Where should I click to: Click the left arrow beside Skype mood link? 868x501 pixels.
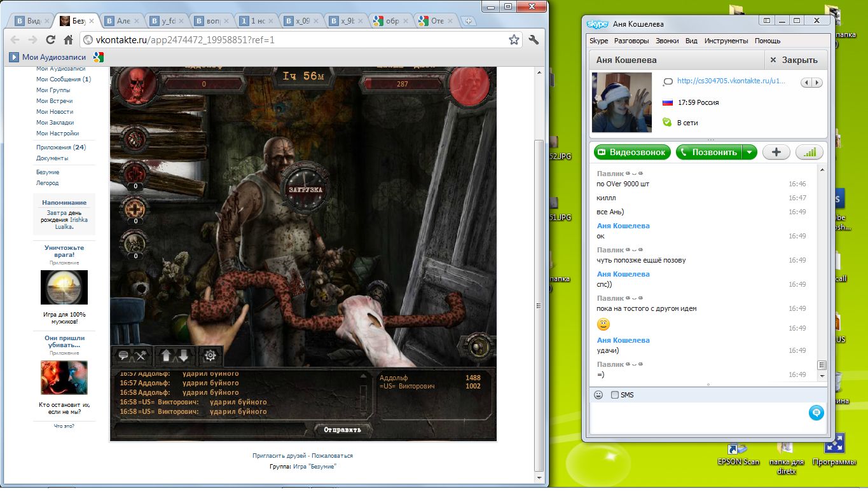(x=806, y=83)
